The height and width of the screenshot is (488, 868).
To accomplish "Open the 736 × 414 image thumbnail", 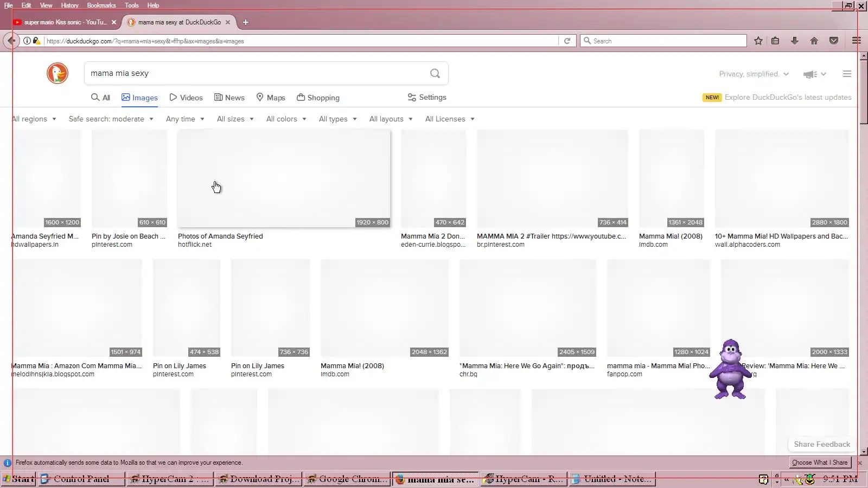I will click(552, 178).
